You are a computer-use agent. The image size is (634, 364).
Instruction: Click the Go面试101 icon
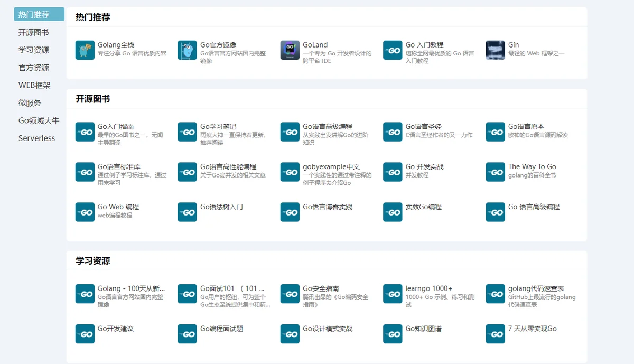pos(188,294)
